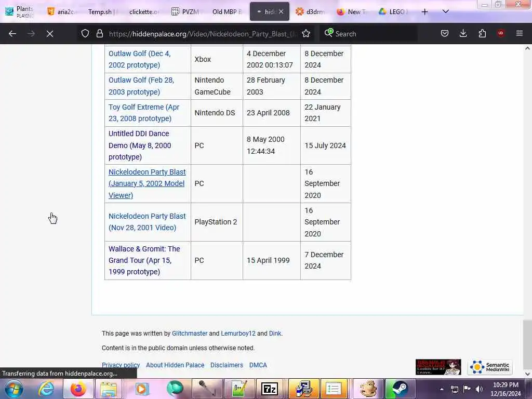This screenshot has width=532, height=399.
Task: Open uBlock Origin extension icon
Action: tap(501, 33)
